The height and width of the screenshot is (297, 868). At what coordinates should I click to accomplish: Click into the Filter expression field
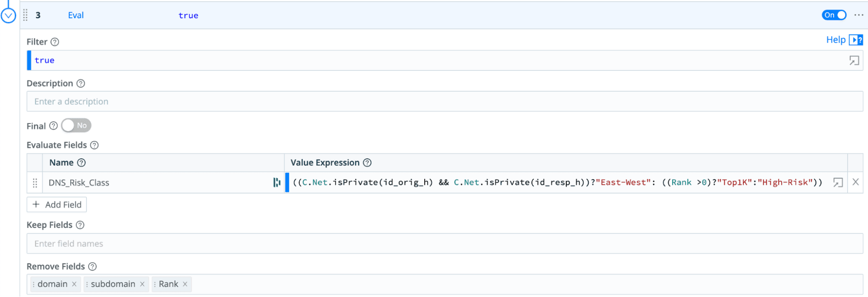click(434, 60)
